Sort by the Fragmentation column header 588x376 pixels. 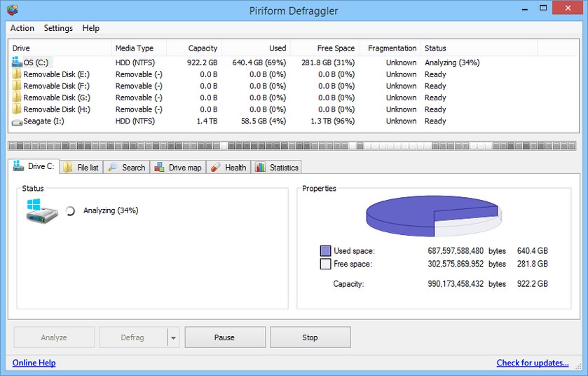(x=390, y=48)
